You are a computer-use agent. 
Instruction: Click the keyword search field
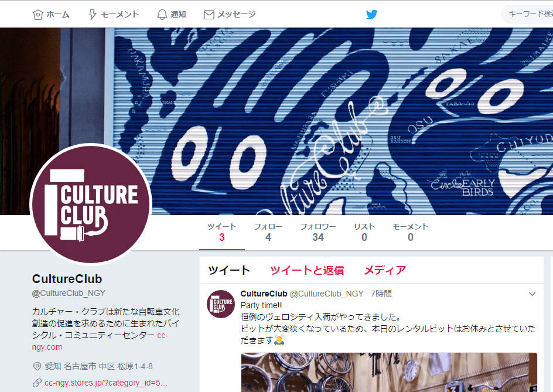coord(528,14)
